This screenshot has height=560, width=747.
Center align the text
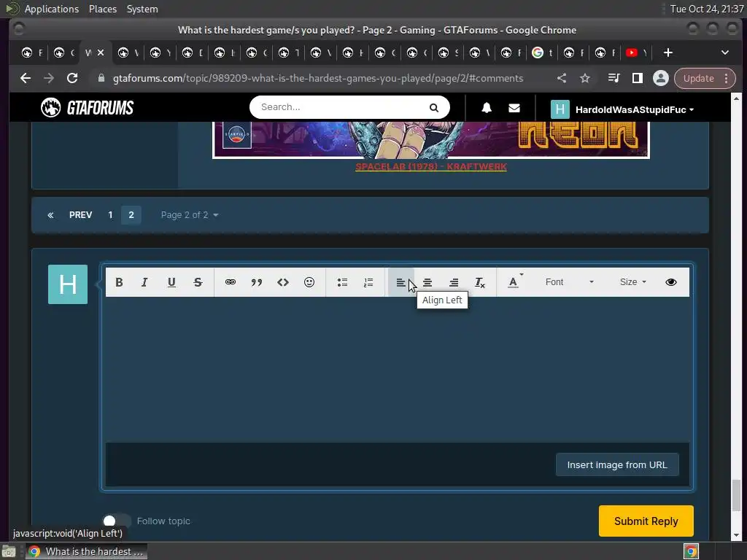pos(427,282)
